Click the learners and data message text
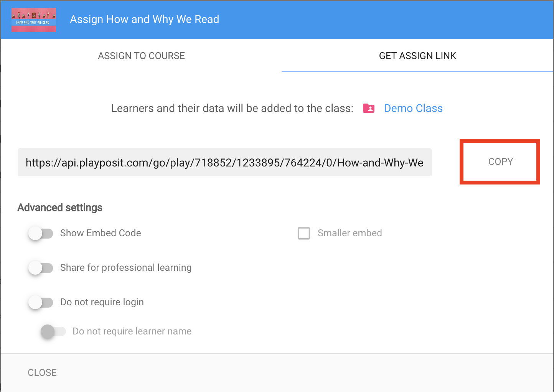The image size is (554, 392). pyautogui.click(x=232, y=108)
